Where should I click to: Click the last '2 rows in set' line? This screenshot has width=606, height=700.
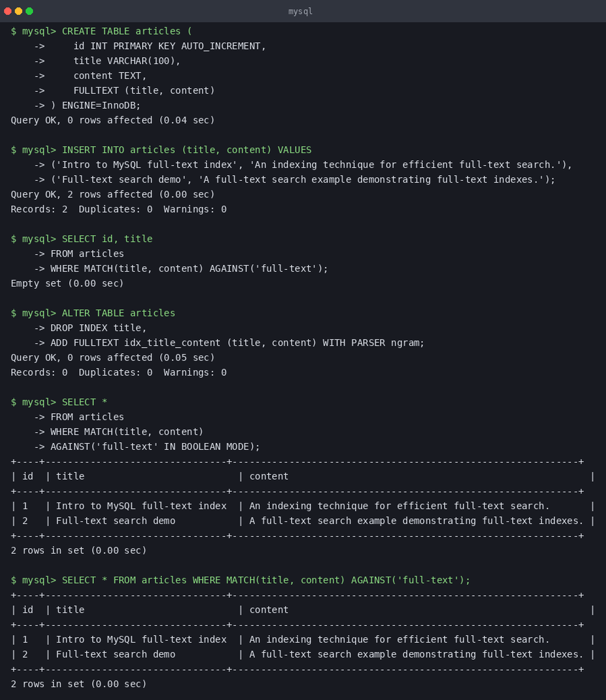pos(79,684)
